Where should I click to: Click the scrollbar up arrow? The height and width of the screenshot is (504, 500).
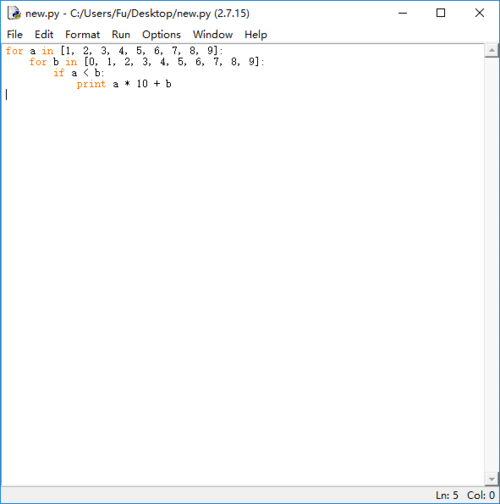[x=492, y=50]
